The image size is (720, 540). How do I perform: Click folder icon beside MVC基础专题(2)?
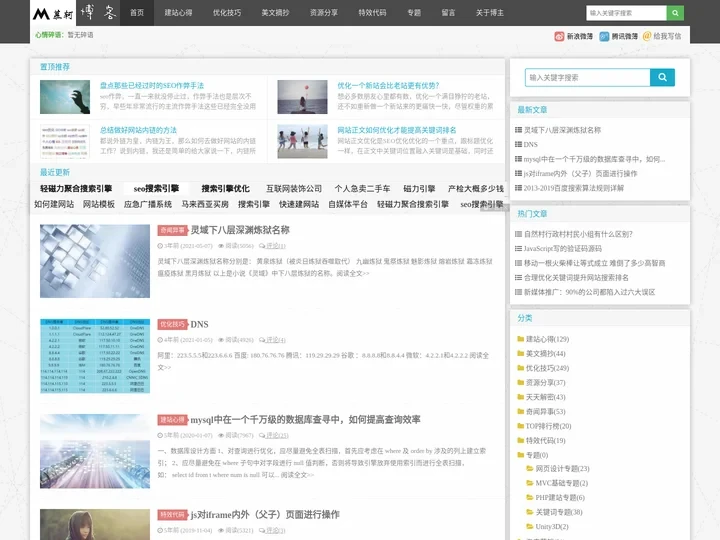click(529, 483)
